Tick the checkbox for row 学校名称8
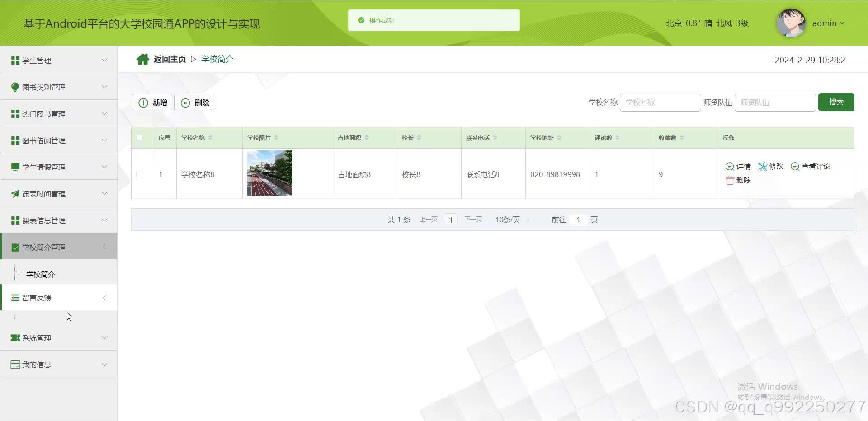The height and width of the screenshot is (421, 868). 139,175
